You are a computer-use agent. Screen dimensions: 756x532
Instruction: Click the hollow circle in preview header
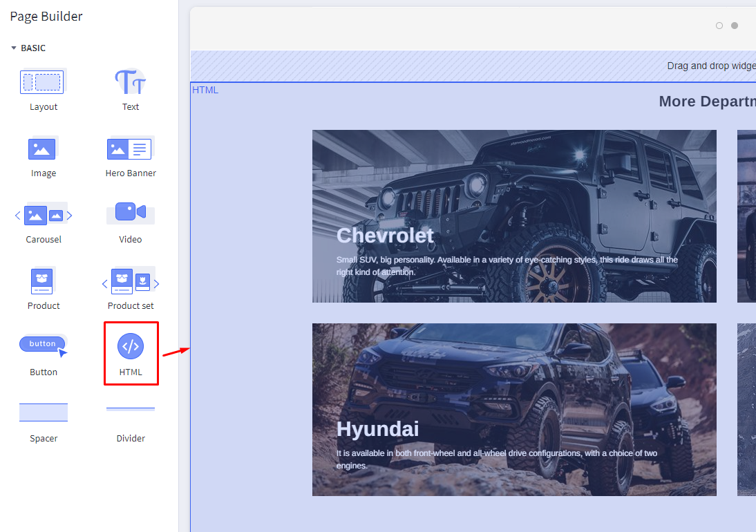[x=719, y=26]
